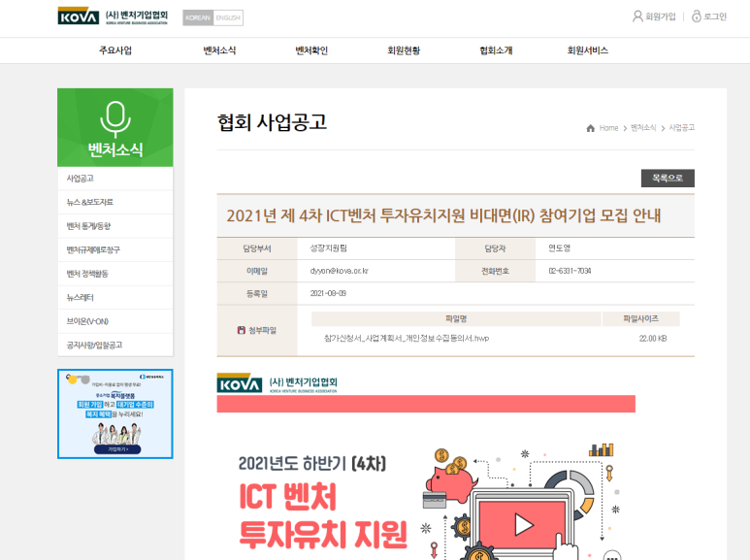Click 벤처소식 in the breadcrumb

click(643, 128)
